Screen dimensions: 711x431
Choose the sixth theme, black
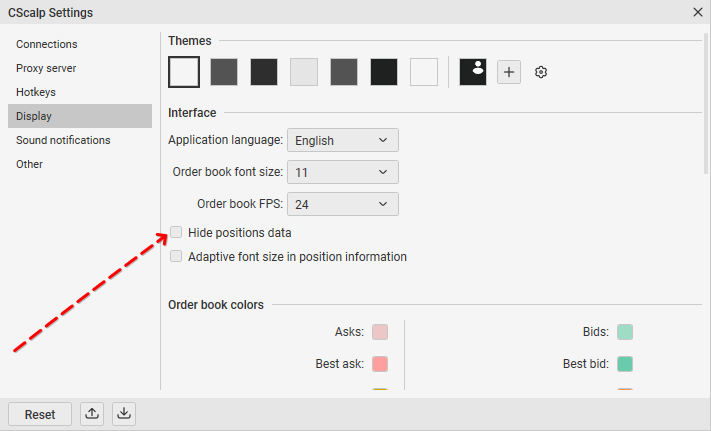[384, 72]
